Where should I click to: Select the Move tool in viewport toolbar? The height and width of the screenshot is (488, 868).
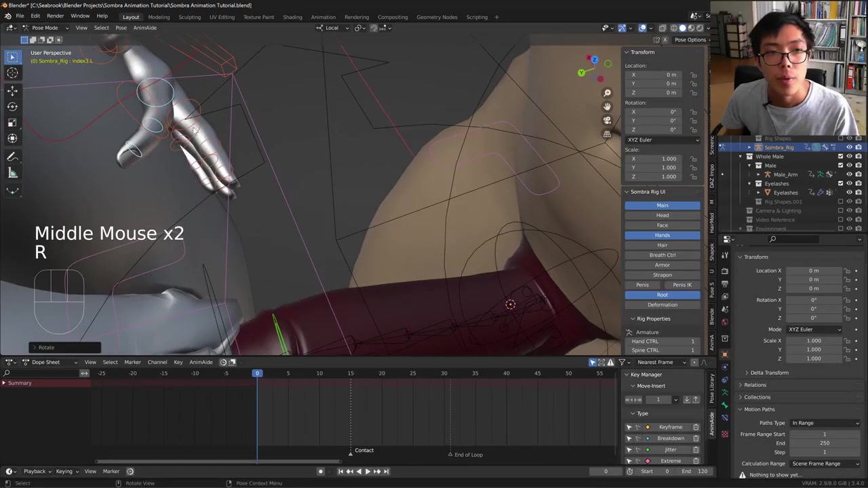click(12, 90)
